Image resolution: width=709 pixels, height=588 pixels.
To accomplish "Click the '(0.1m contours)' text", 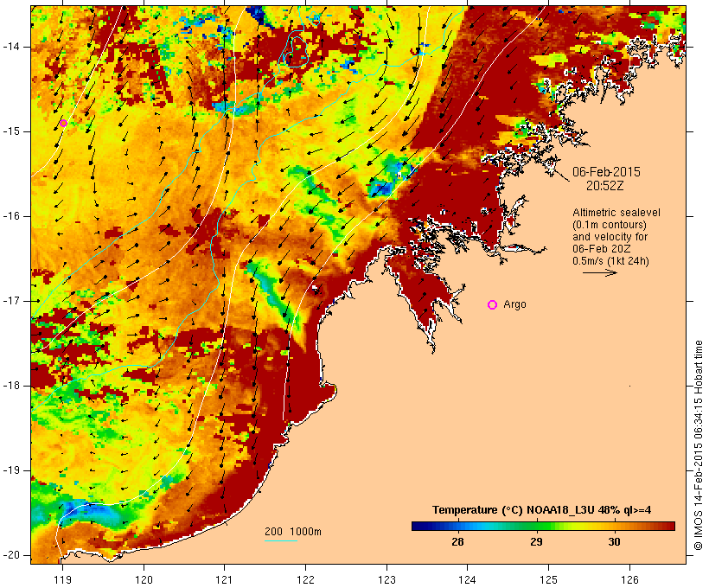I will click(609, 225).
